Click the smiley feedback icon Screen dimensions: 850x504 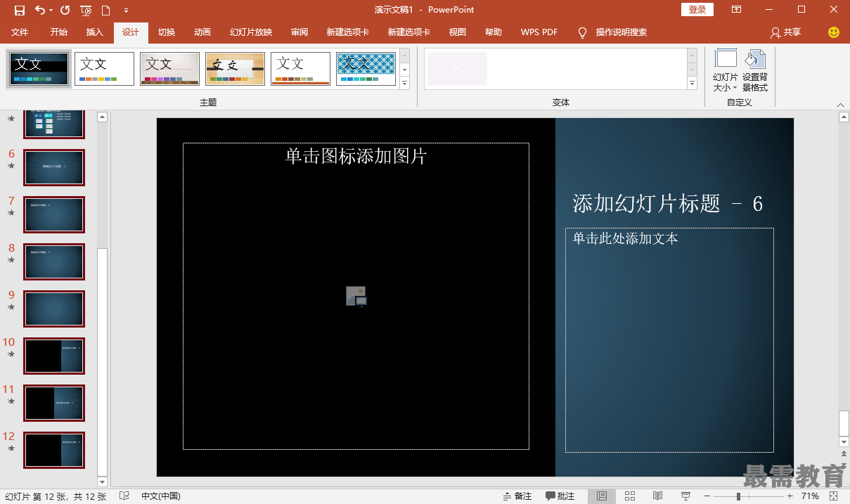(x=834, y=32)
